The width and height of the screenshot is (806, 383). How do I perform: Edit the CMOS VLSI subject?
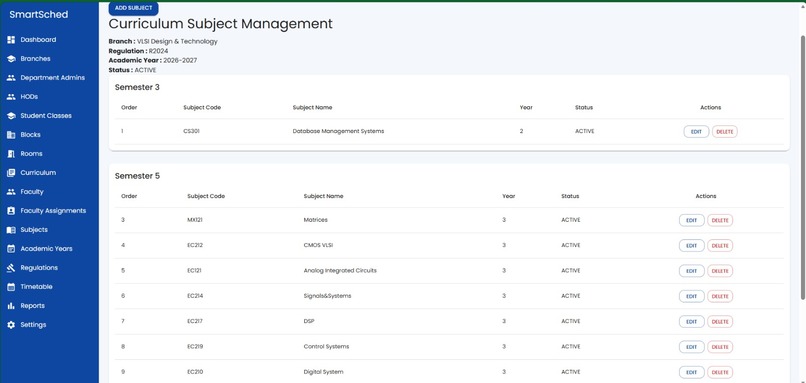[x=691, y=246]
